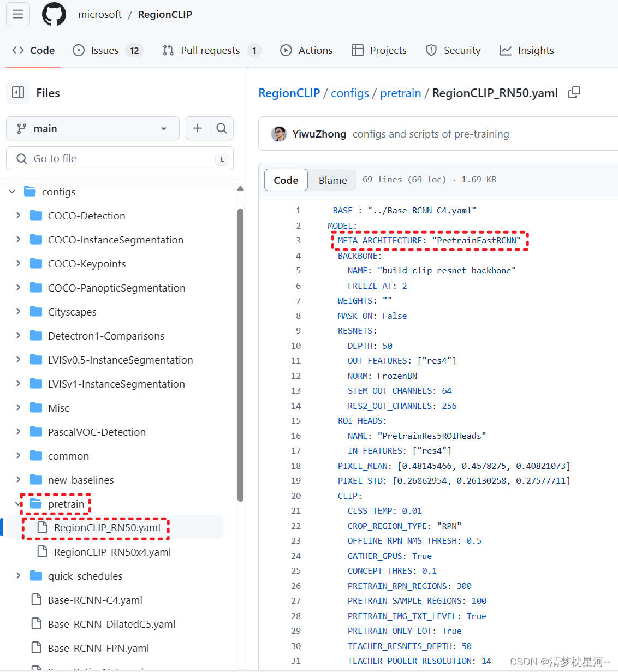Click the file tree vertical scrollbar
Image resolution: width=618 pixels, height=672 pixels.
click(240, 355)
